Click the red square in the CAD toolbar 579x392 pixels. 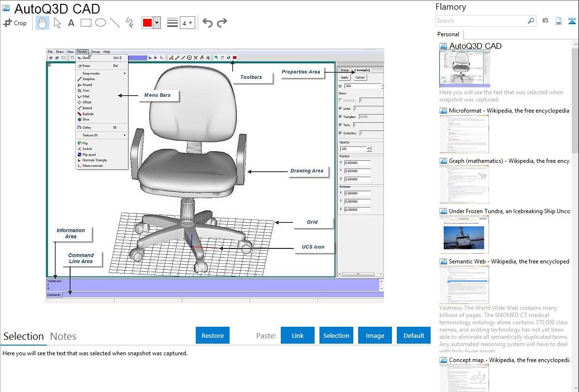(x=235, y=58)
